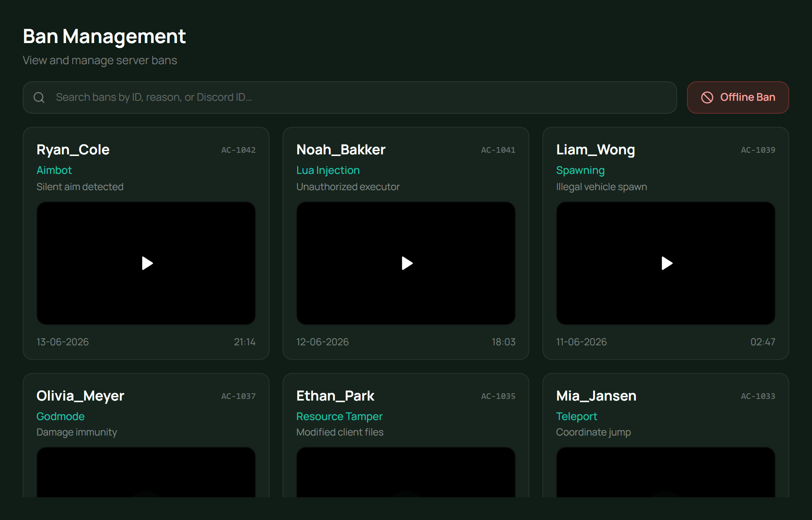Click ban ID AC-1033
812x520 pixels.
758,396
